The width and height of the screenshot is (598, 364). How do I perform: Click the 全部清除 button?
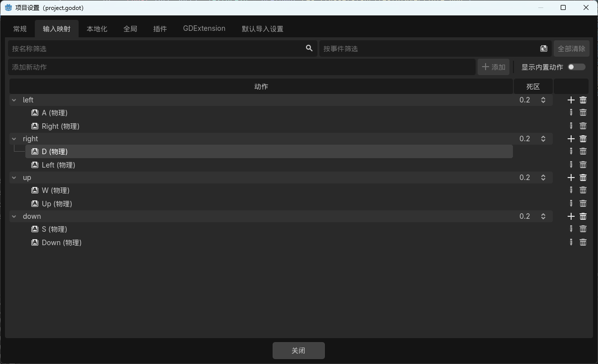[572, 49]
